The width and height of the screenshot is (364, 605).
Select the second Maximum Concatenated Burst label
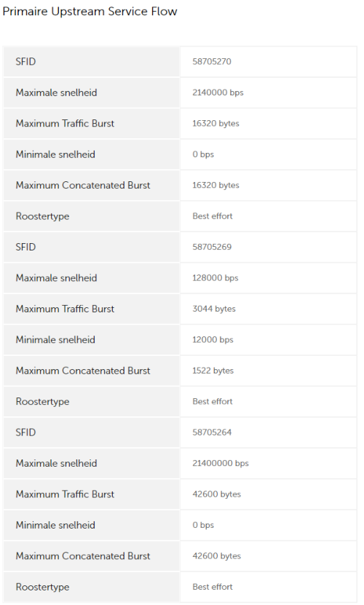82,371
